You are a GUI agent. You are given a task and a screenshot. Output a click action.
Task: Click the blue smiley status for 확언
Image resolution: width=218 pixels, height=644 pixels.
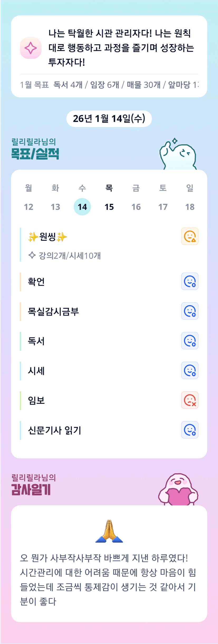pos(190,281)
